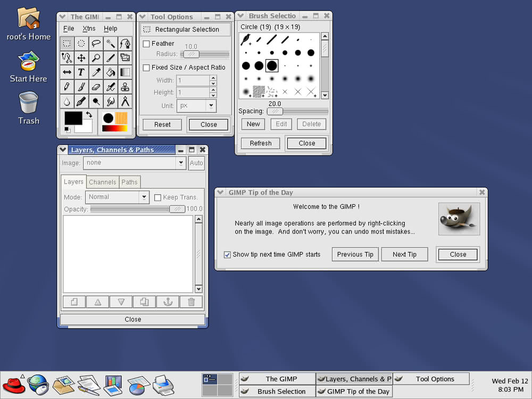Open the active pattern swatch in toolbox
This screenshot has width=532, height=399.
coord(121,118)
